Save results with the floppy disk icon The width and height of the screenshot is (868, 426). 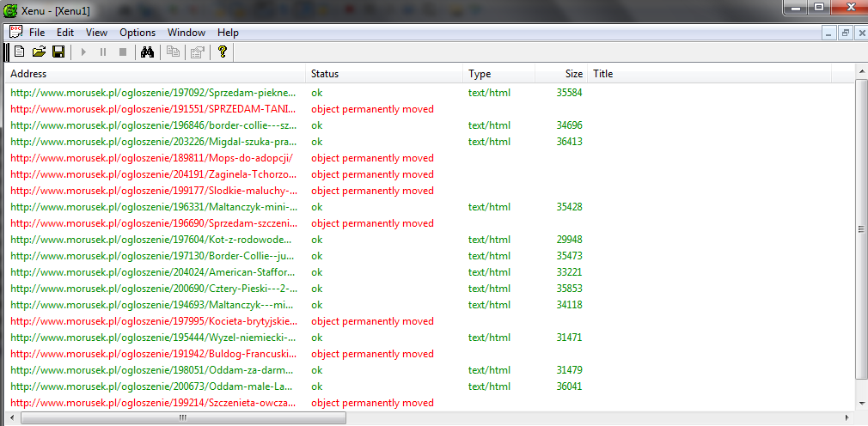(58, 52)
